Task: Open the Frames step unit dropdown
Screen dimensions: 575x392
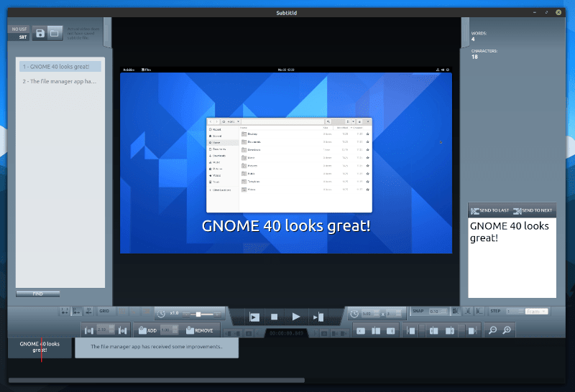Action: click(x=536, y=312)
